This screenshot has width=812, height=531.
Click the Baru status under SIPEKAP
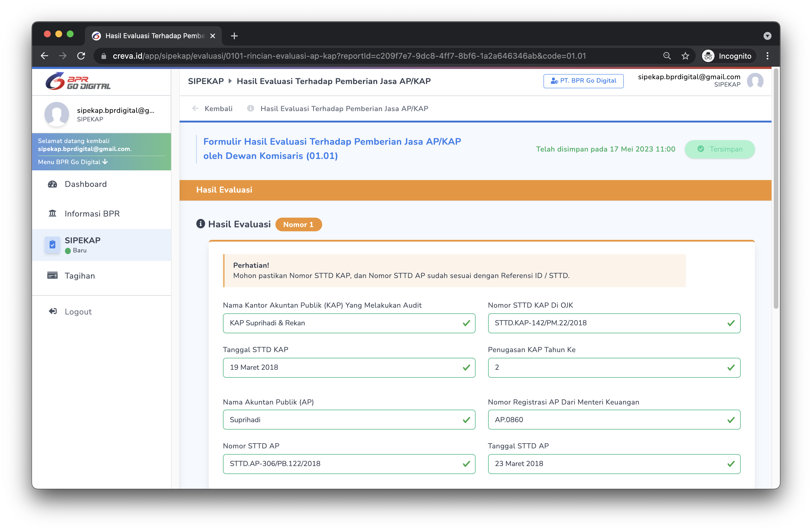[76, 250]
